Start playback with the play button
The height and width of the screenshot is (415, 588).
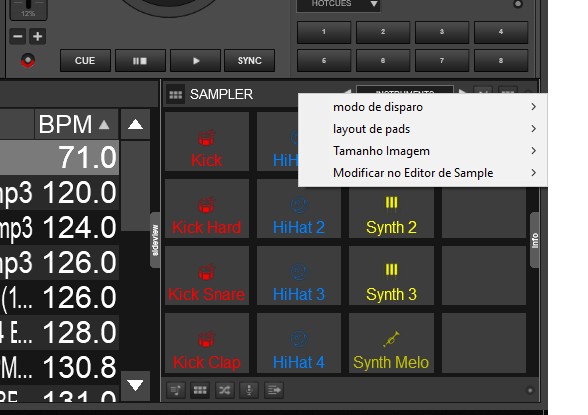[x=195, y=61]
